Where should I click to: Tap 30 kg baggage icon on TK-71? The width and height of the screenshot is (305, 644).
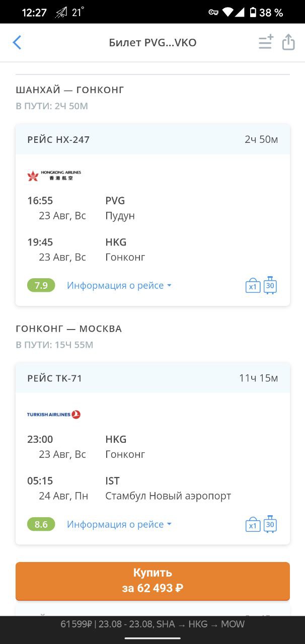click(270, 524)
